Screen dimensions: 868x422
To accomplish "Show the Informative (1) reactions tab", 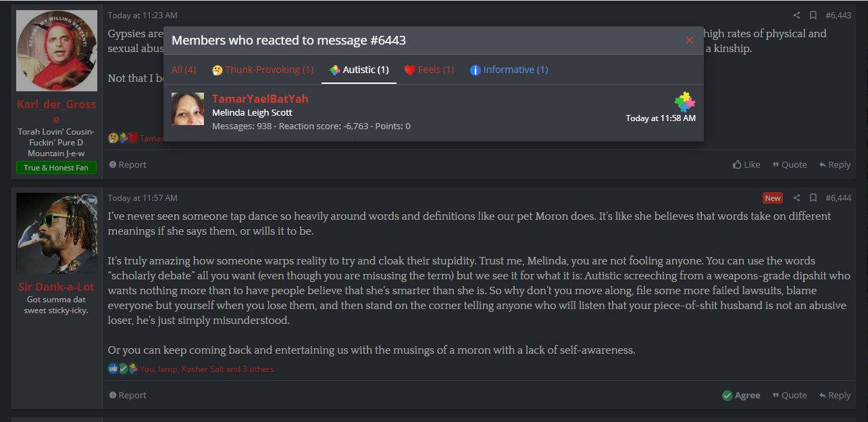I will point(509,70).
